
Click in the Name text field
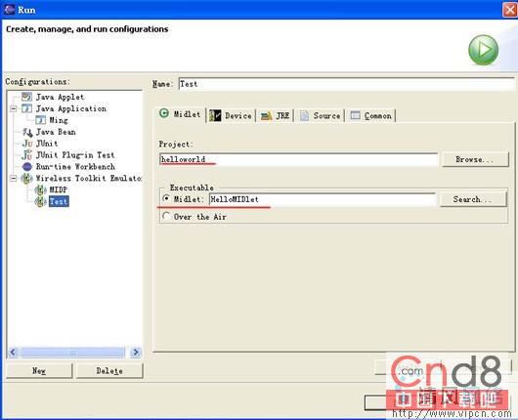click(x=347, y=84)
